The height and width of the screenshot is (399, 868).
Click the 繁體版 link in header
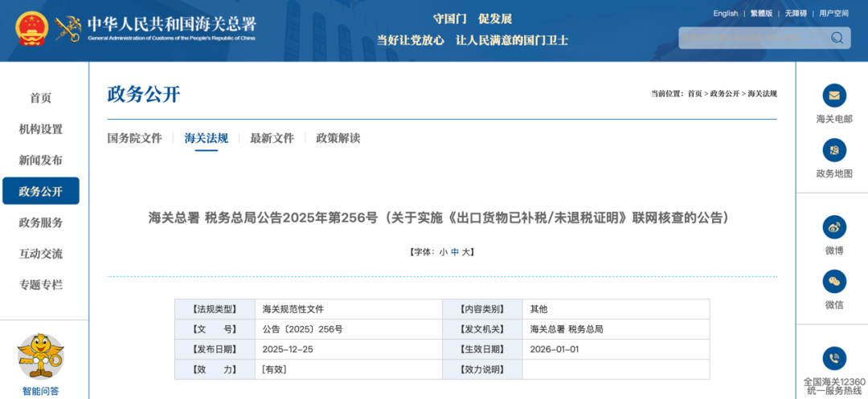pyautogui.click(x=761, y=14)
